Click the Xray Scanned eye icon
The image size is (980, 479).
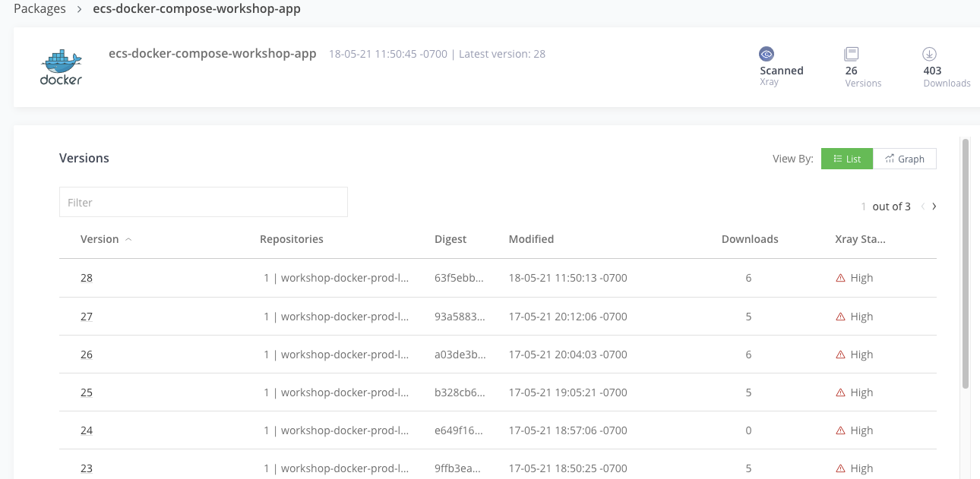point(767,54)
